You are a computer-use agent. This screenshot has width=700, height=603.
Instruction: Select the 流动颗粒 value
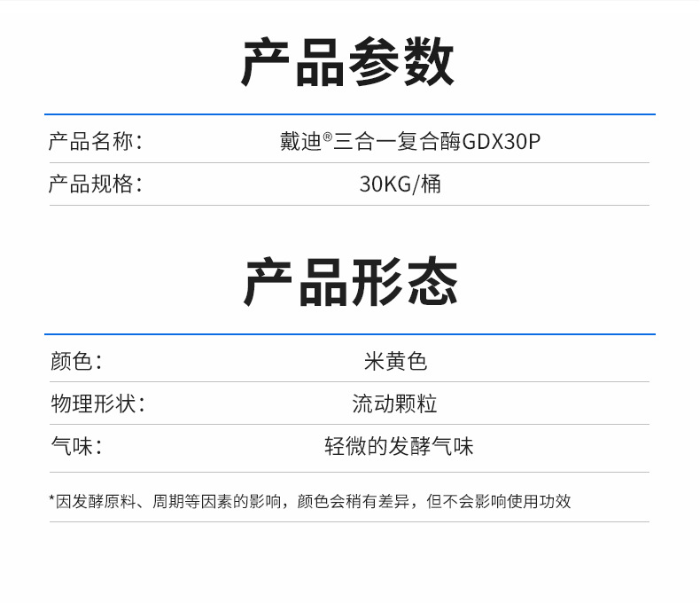[x=394, y=403]
